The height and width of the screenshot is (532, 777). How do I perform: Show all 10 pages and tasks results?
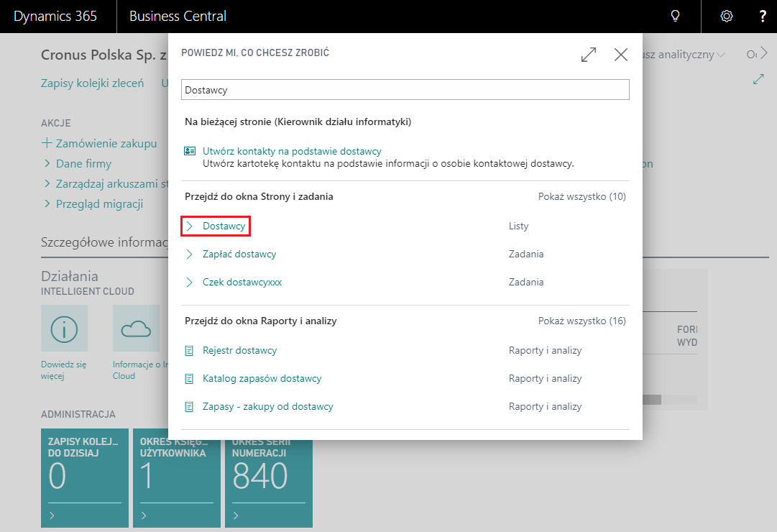[582, 196]
